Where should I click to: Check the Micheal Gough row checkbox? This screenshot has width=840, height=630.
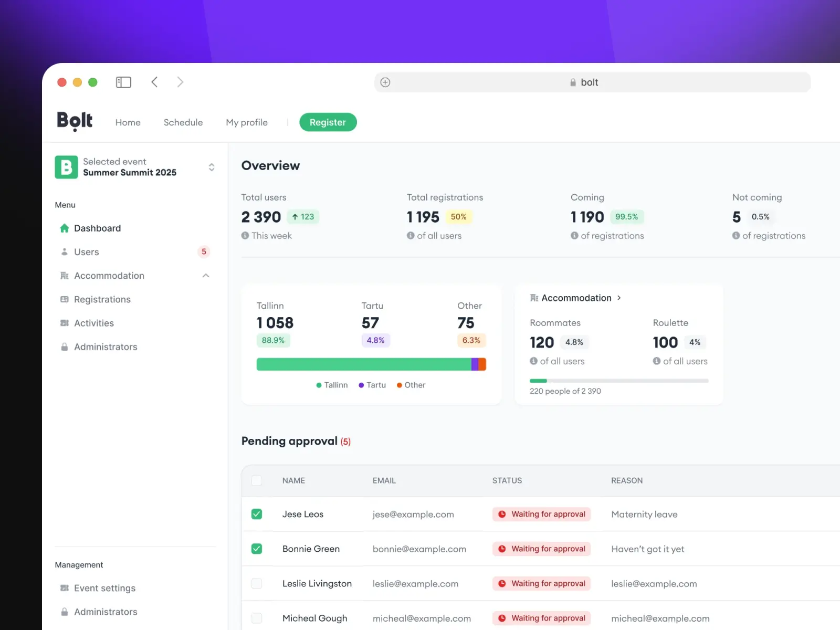[257, 618]
